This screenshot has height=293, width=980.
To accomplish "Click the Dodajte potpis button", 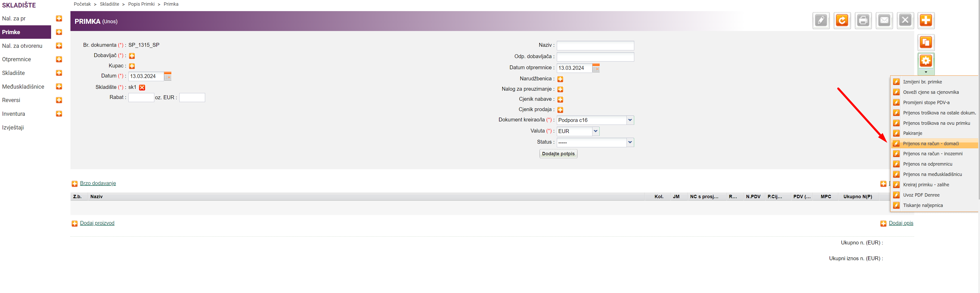I will click(x=558, y=153).
